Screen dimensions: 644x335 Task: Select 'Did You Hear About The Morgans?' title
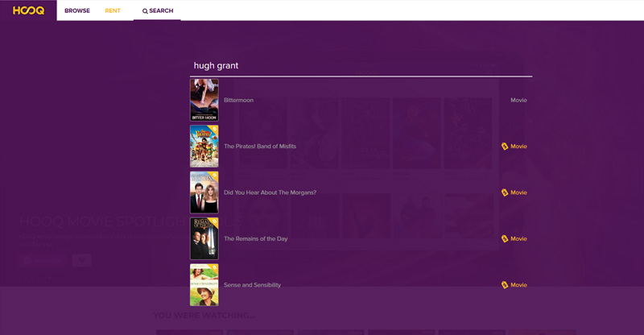[x=270, y=192]
